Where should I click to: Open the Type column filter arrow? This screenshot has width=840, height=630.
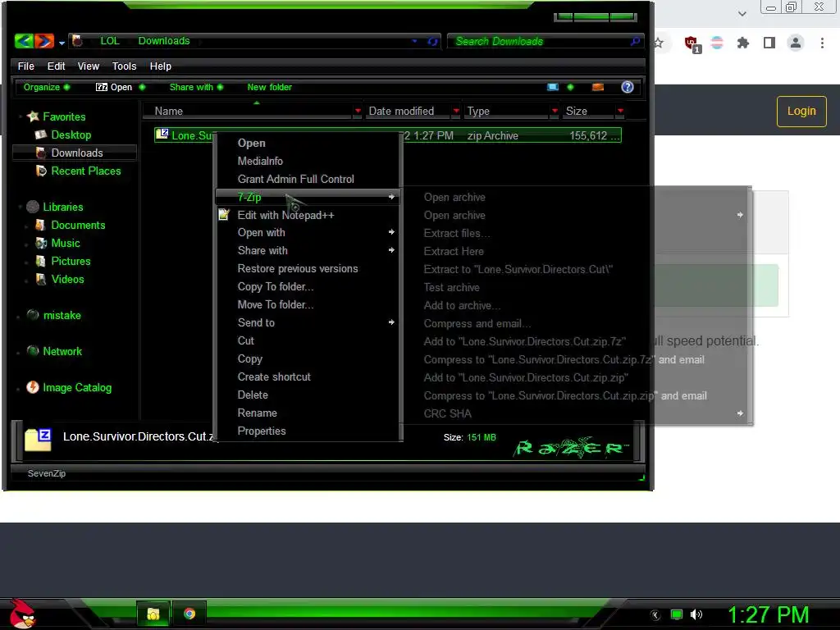coord(555,111)
